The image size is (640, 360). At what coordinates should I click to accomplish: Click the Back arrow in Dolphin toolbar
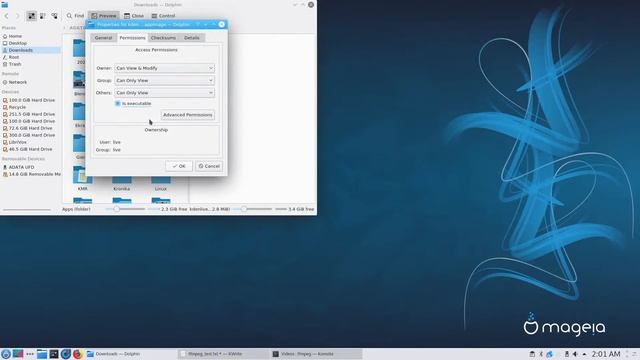6,16
